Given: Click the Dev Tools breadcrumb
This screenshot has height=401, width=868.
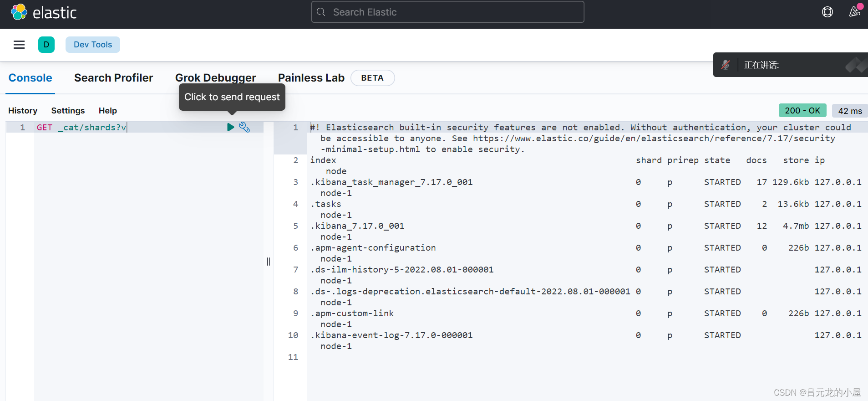Looking at the screenshot, I should coord(93,45).
